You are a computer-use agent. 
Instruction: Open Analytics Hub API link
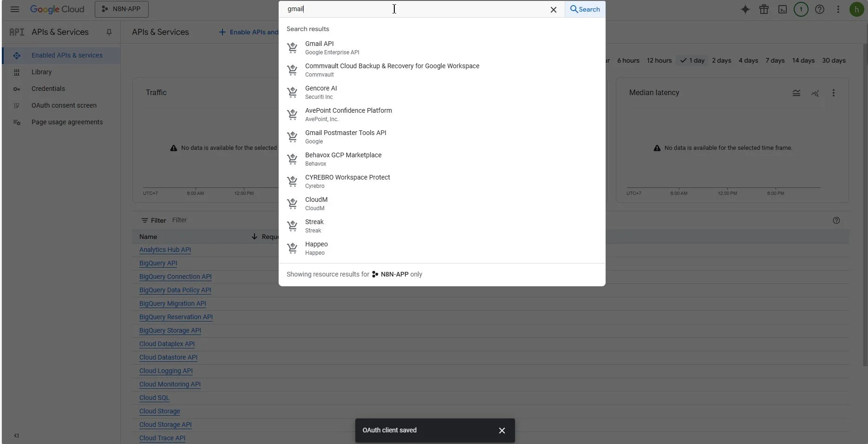(165, 250)
